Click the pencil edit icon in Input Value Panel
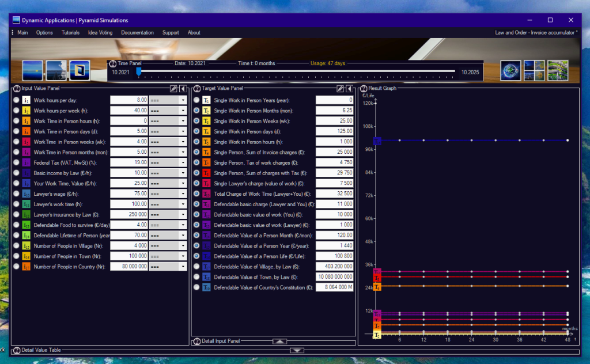 173,89
